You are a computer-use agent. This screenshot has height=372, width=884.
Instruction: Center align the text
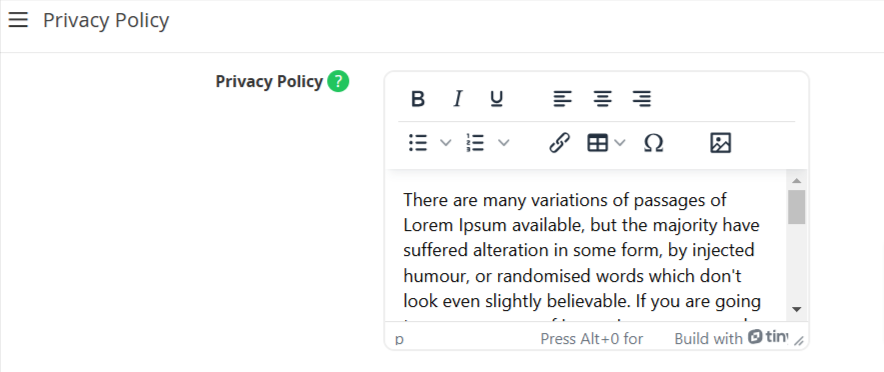click(x=602, y=99)
